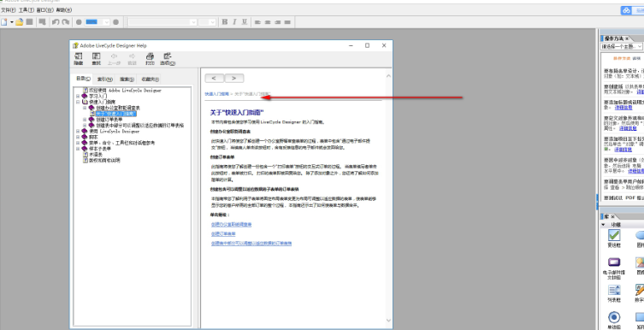Expand the 脚本 tree node
The height and width of the screenshot is (330, 644).
(x=78, y=137)
